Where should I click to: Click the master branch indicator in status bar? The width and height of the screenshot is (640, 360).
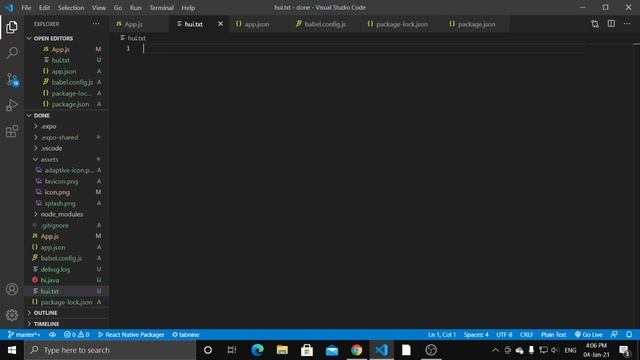(24, 335)
